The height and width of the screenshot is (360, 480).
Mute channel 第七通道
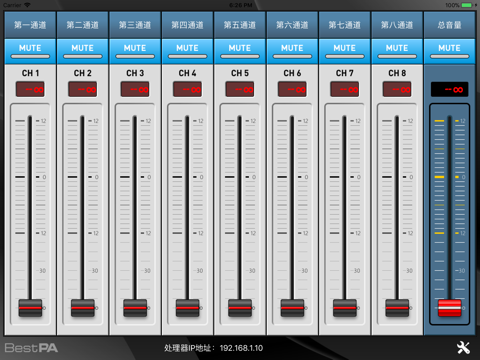pos(344,51)
